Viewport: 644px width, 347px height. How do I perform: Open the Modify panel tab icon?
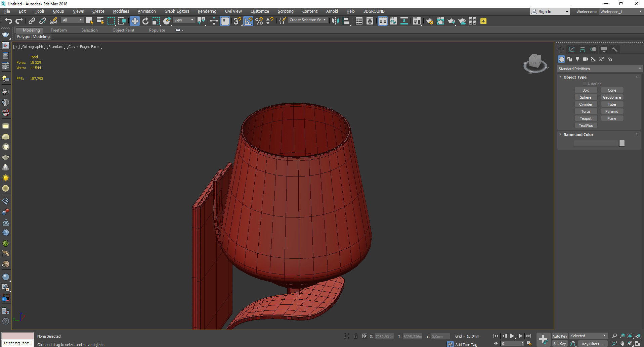572,49
